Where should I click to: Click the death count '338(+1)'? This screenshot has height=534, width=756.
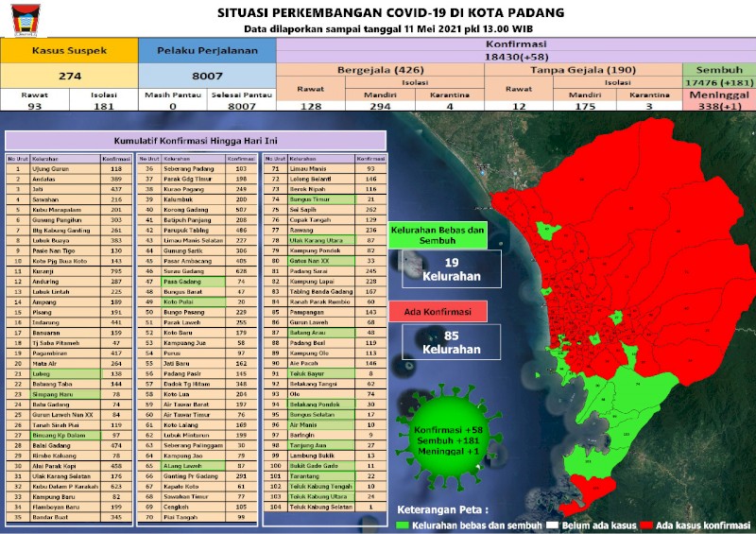tap(719, 106)
